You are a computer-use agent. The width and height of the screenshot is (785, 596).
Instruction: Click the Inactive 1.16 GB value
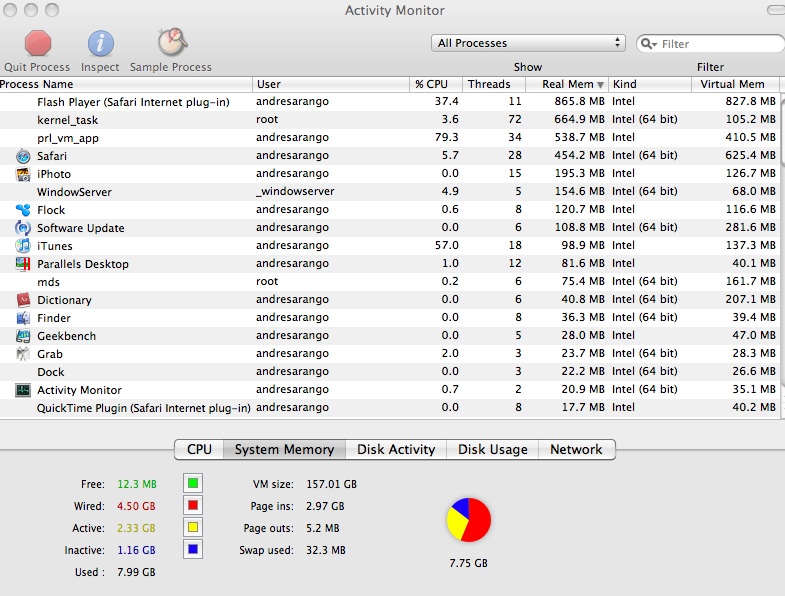(x=136, y=550)
